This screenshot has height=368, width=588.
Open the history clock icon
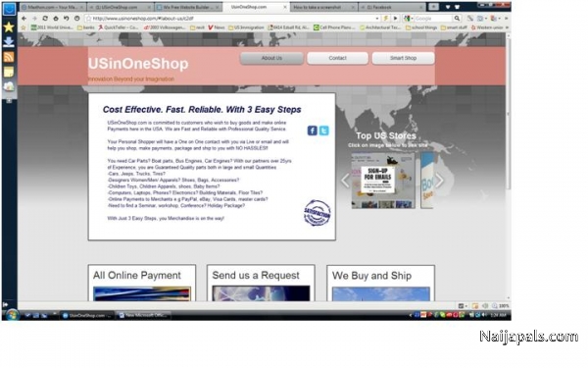[76, 18]
